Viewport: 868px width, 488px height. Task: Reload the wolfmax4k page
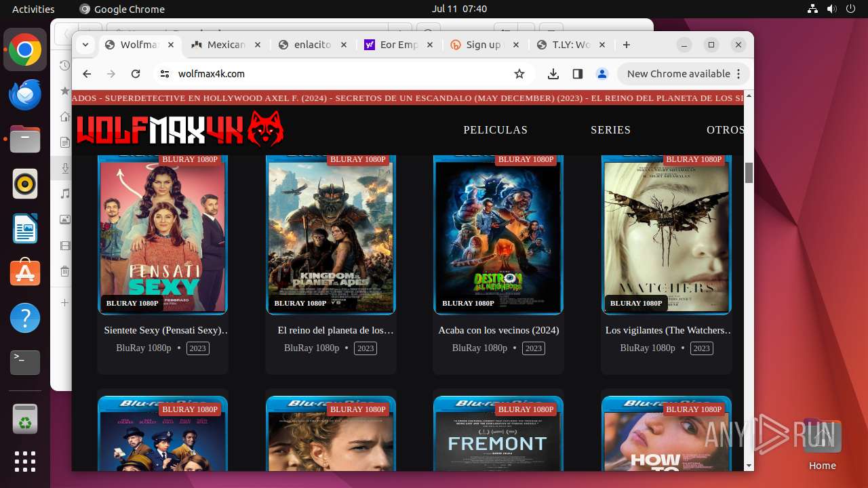[136, 74]
